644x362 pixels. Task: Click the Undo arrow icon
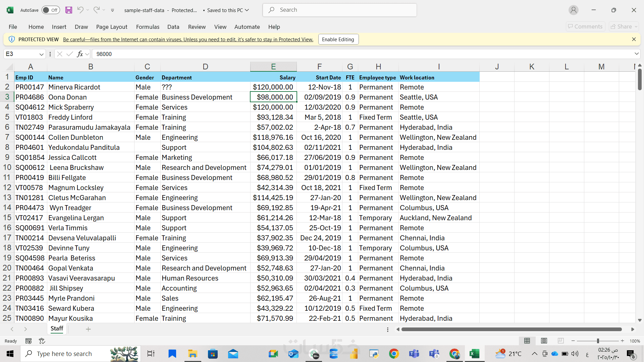(80, 10)
